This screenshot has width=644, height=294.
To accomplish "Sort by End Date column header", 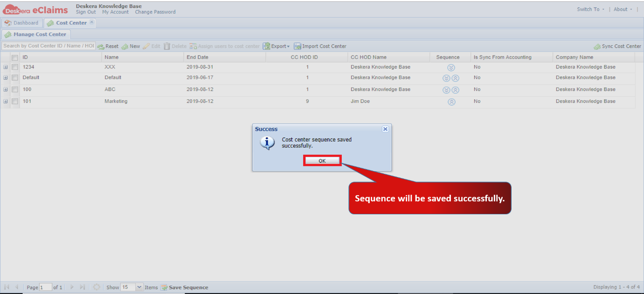I will pos(225,57).
